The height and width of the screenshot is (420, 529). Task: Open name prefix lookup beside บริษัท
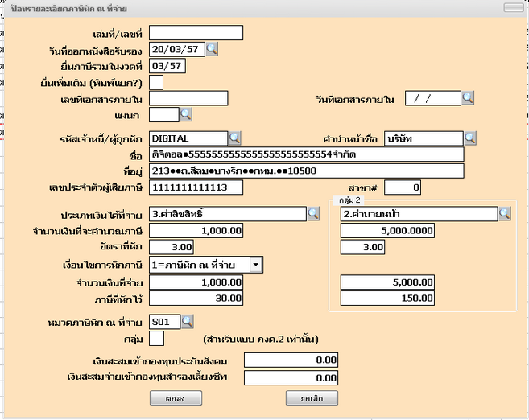click(x=470, y=138)
